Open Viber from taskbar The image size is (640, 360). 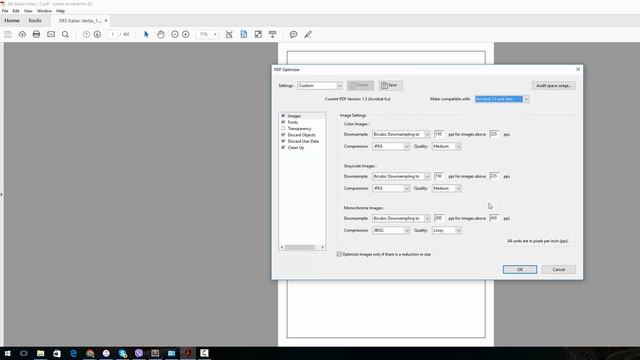click(139, 353)
